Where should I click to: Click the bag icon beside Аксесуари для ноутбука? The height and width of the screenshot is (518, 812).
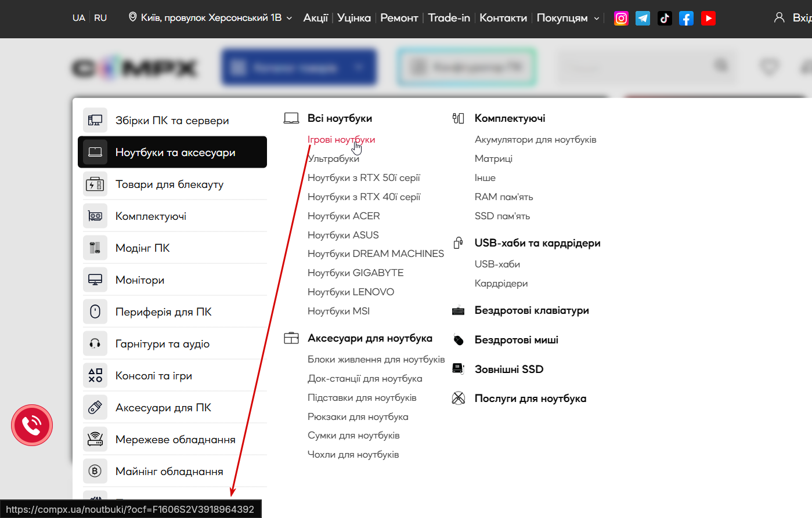[291, 338]
